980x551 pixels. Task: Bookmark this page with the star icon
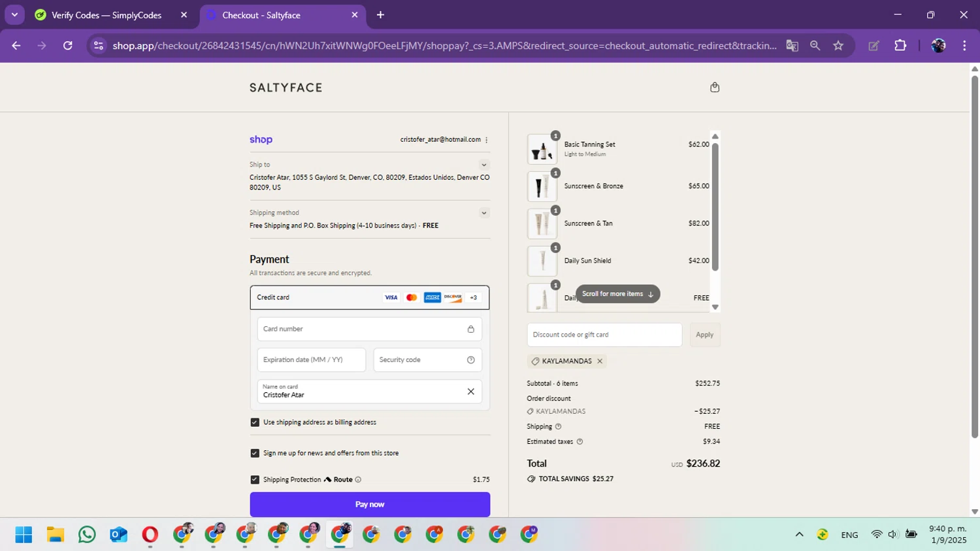coord(838,45)
